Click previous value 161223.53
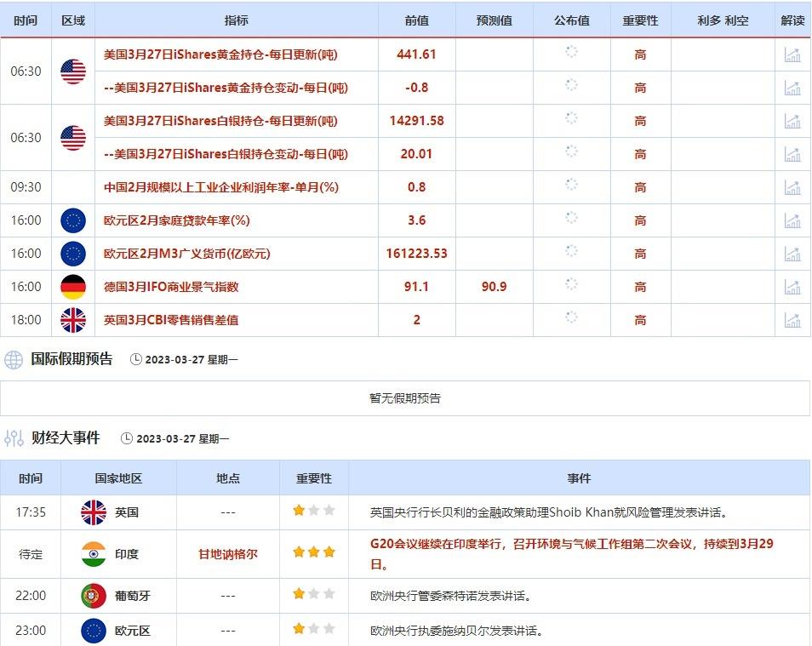This screenshot has width=812, height=646. [416, 254]
